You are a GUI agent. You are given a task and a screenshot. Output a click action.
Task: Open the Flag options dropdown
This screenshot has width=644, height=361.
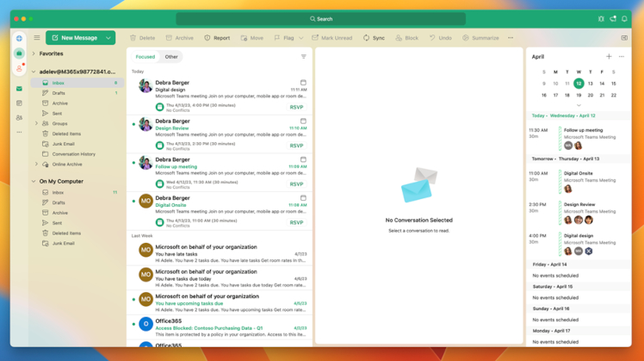point(301,38)
